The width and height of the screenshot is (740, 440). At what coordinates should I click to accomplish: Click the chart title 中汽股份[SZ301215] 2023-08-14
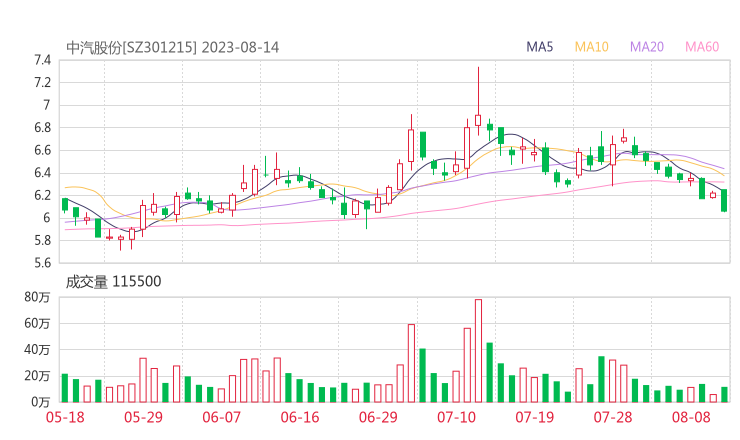tap(172, 47)
